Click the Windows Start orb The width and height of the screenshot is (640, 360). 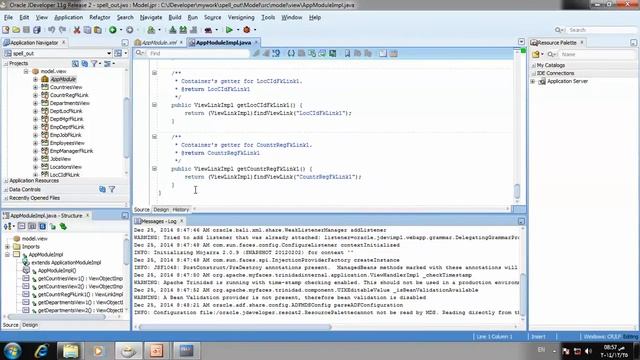click(x=13, y=351)
